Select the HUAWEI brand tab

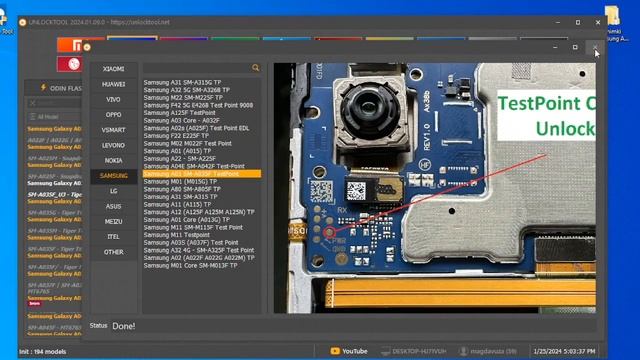113,84
